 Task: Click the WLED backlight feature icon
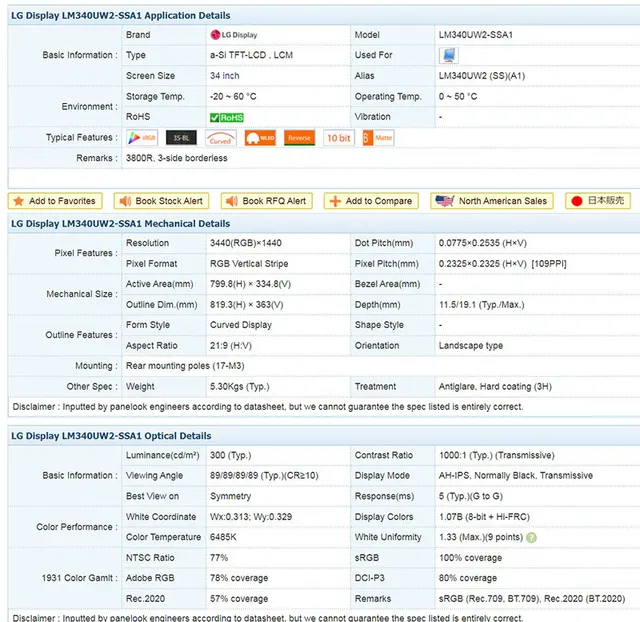pyautogui.click(x=260, y=138)
